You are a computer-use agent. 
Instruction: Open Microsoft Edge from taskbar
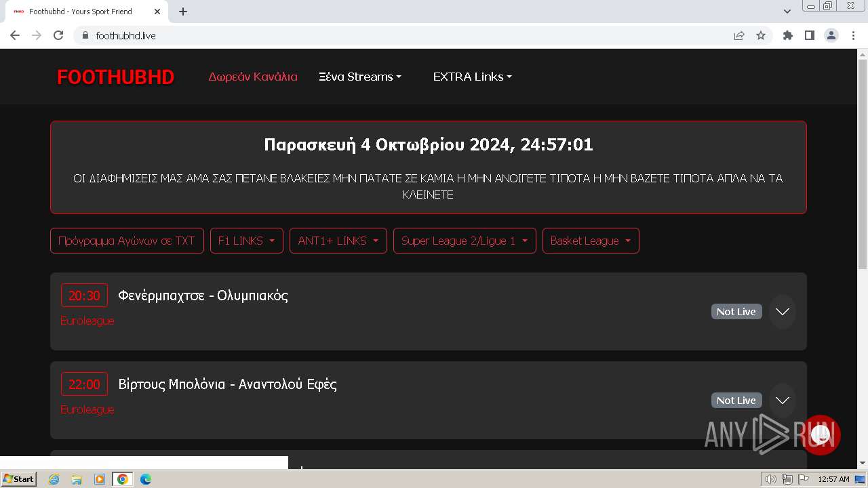145,479
